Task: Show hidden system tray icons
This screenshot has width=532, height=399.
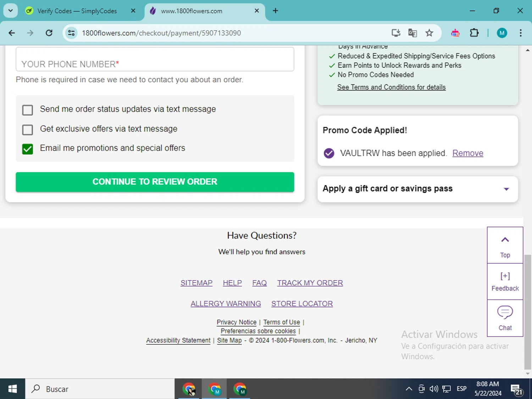Action: click(409, 389)
